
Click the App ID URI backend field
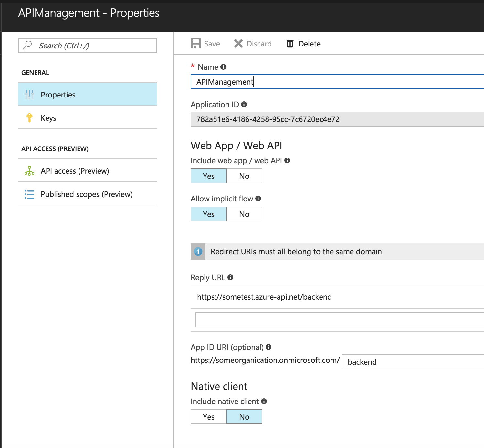[x=413, y=362]
